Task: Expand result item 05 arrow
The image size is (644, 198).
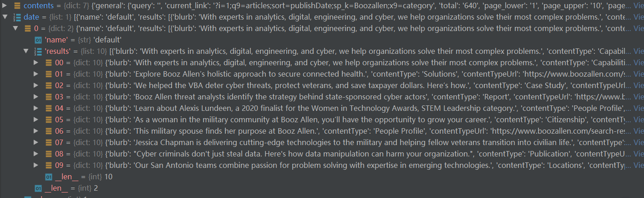Action: [36, 120]
